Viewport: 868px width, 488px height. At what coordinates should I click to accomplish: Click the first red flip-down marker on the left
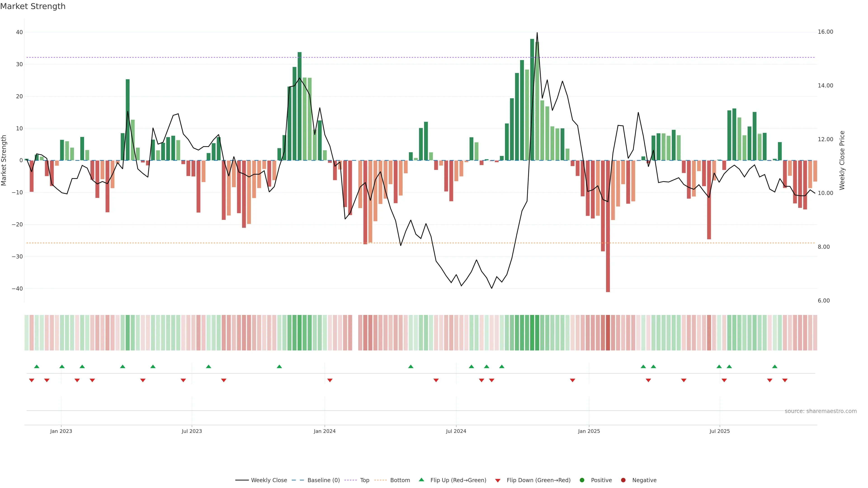32,380
